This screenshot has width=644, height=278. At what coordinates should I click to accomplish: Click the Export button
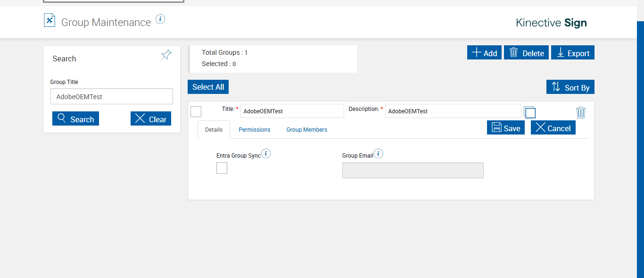tap(573, 53)
